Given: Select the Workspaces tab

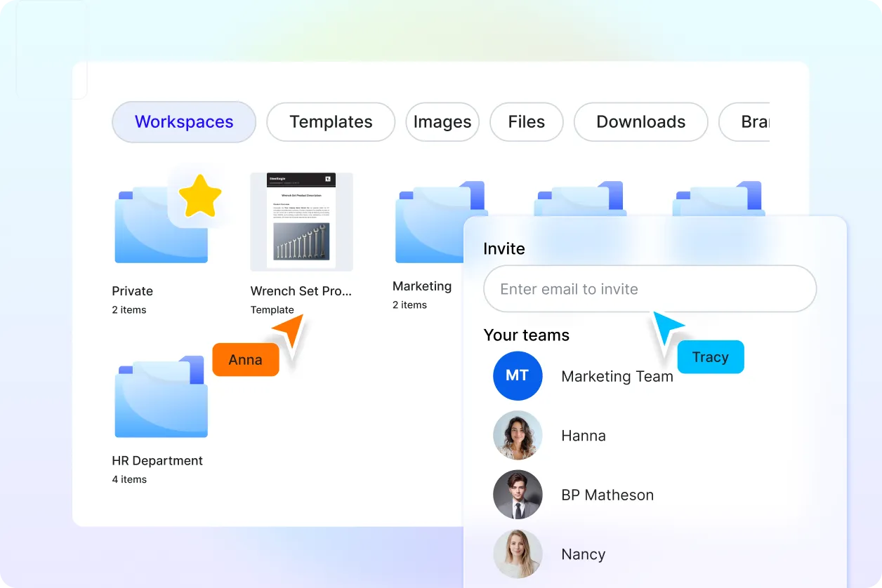Looking at the screenshot, I should (184, 122).
